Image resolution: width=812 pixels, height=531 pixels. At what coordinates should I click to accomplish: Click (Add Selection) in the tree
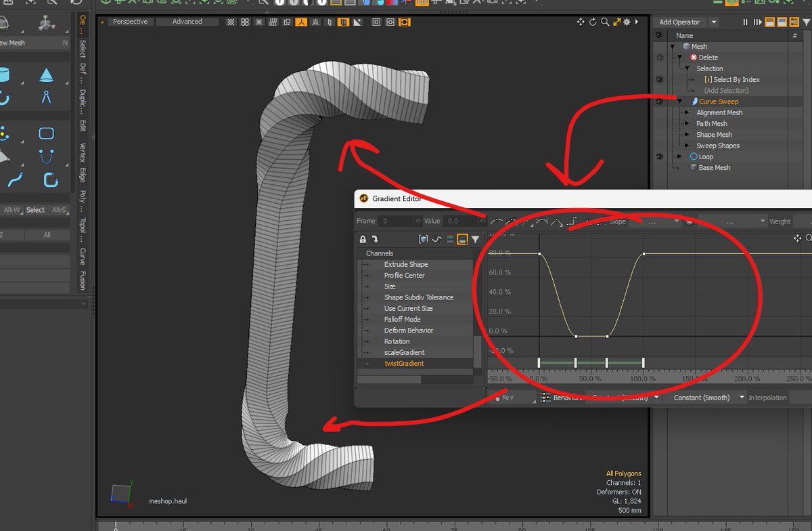tap(726, 91)
